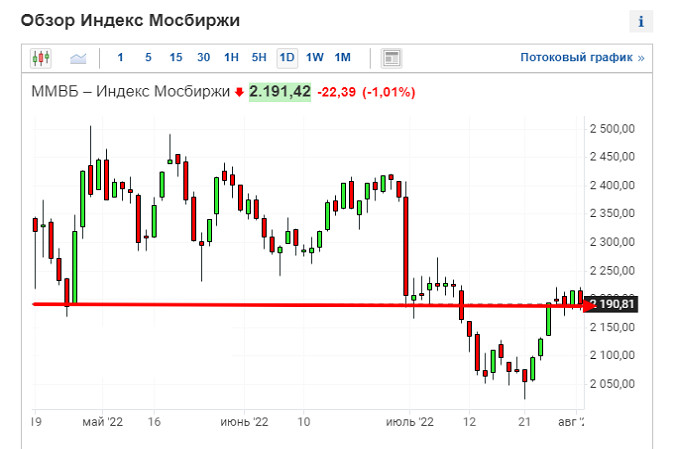The image size is (675, 449).
Task: Select the 1D daily timeframe
Action: pos(287,58)
